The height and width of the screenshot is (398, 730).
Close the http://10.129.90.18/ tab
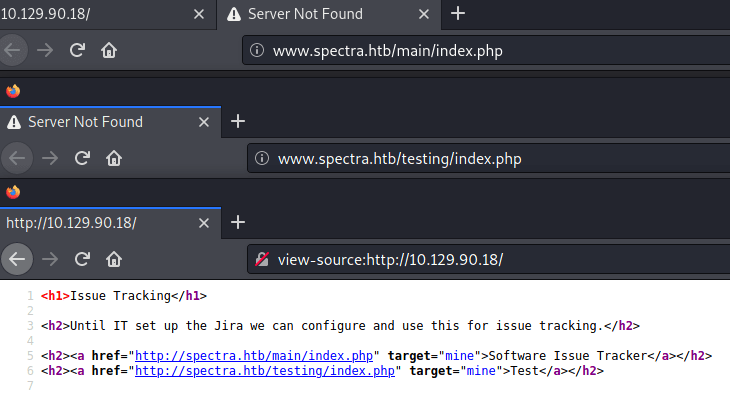point(204,223)
